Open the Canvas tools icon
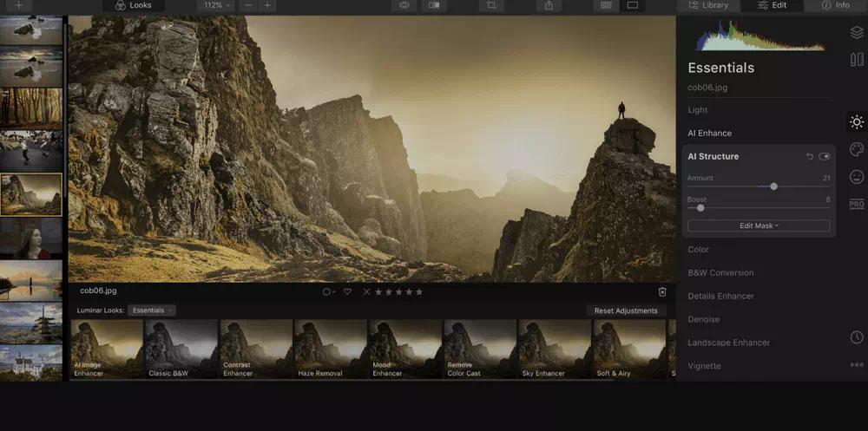Viewport: 868px width, 431px height. [857, 60]
